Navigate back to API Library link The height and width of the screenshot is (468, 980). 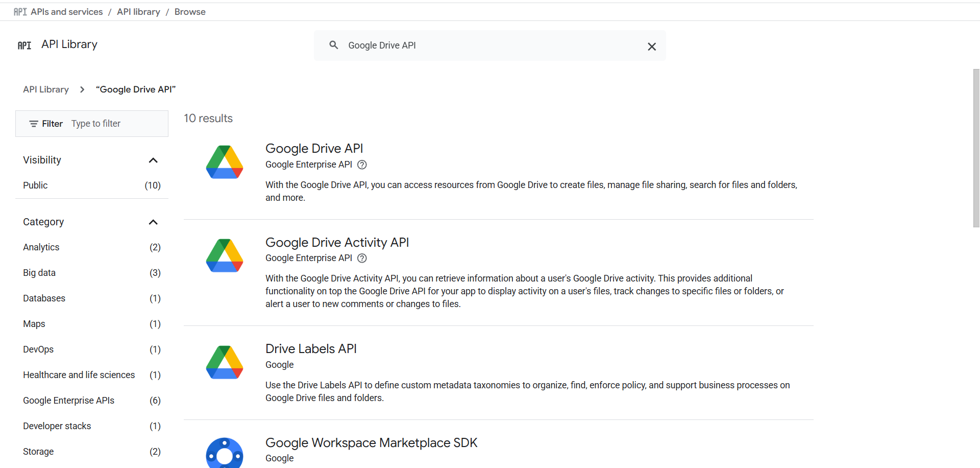(x=46, y=89)
